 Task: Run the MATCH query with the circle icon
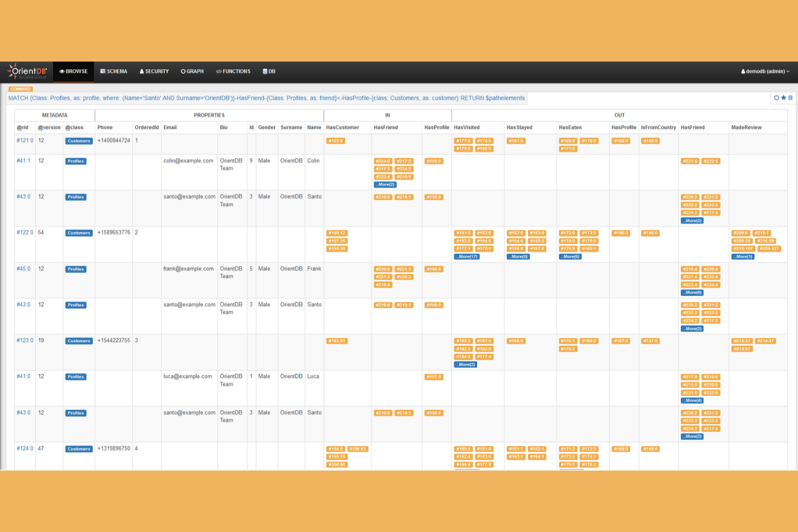pos(776,98)
